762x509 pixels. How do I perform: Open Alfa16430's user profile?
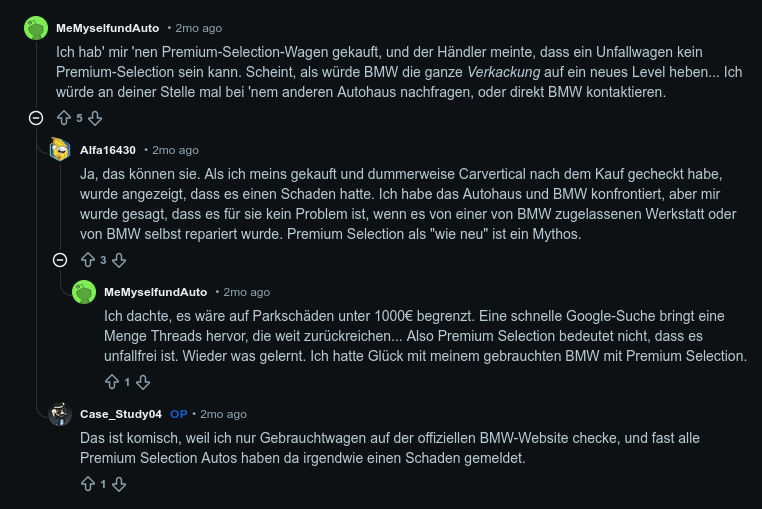(108, 150)
